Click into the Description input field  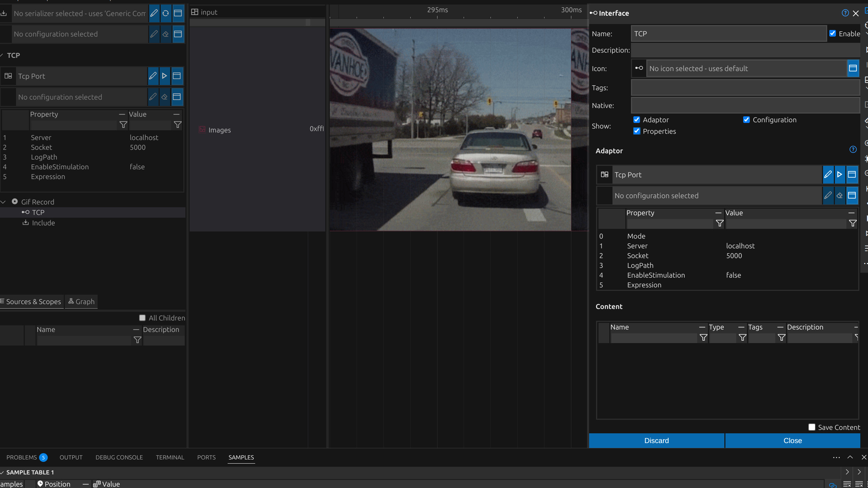745,50
